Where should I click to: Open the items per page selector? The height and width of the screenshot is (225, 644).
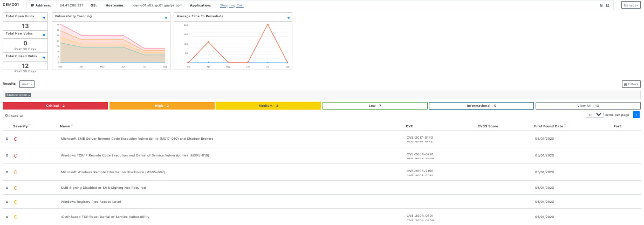[x=595, y=115]
